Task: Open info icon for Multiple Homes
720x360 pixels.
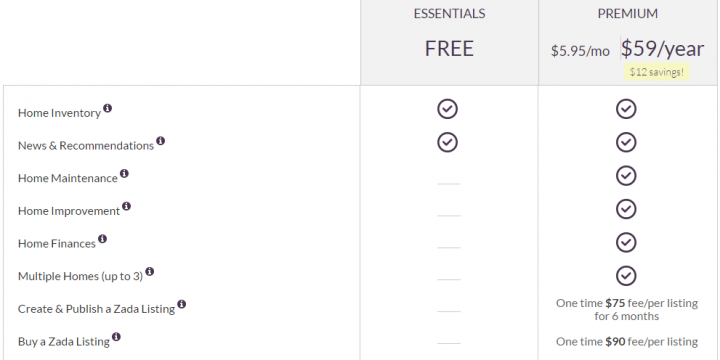Action: coord(150,271)
